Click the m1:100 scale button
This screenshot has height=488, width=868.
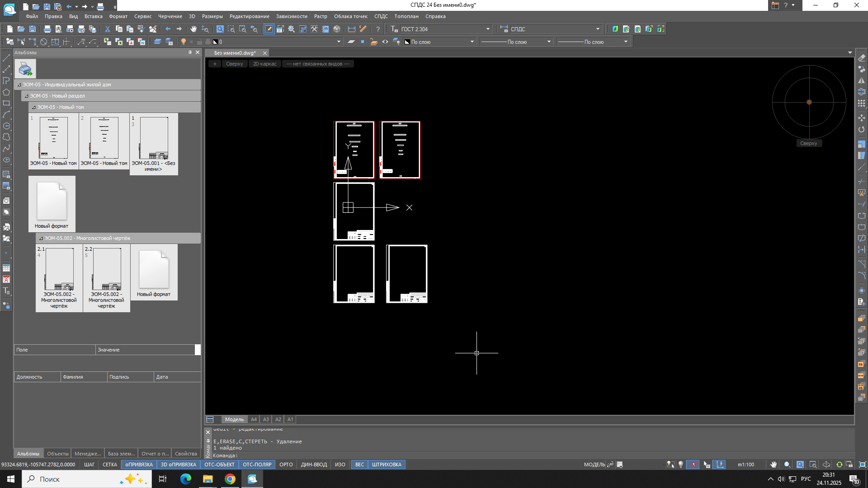point(746,465)
